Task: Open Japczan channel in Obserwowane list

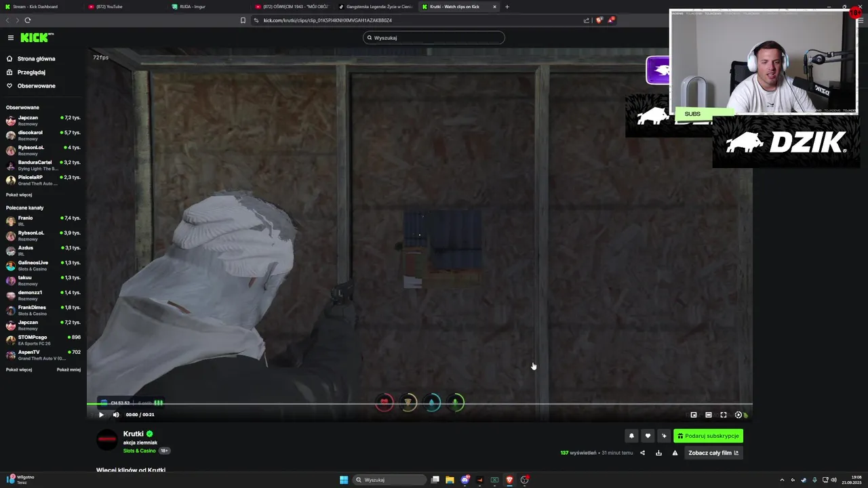Action: coord(43,121)
